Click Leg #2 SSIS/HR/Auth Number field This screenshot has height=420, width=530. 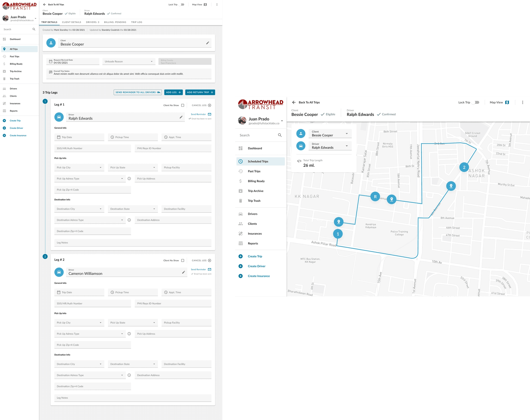pyautogui.click(x=93, y=304)
